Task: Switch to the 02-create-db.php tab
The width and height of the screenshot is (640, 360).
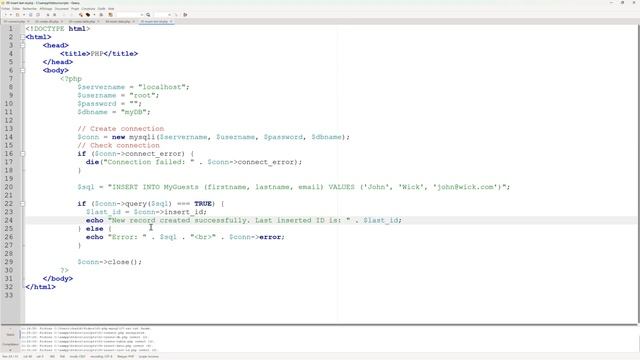Action: (47, 21)
